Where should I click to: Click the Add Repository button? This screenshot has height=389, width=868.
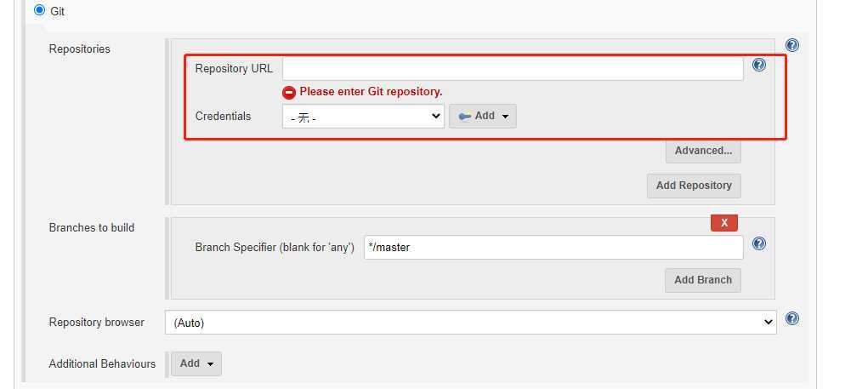(694, 186)
